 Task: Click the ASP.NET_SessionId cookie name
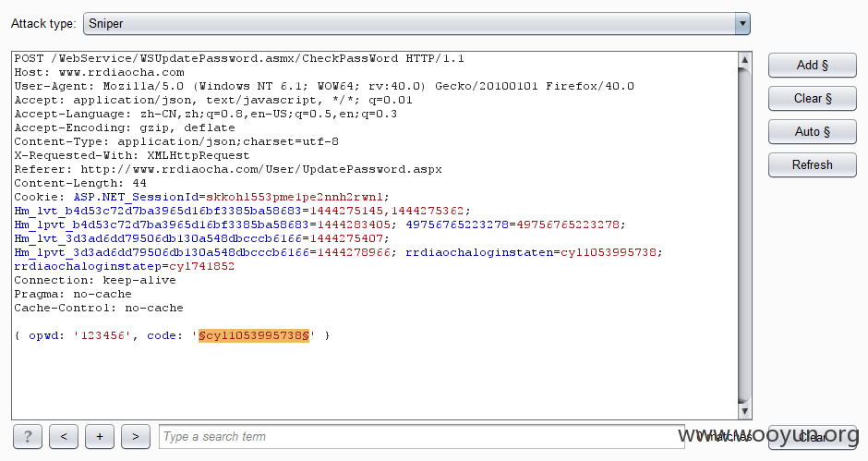point(136,198)
